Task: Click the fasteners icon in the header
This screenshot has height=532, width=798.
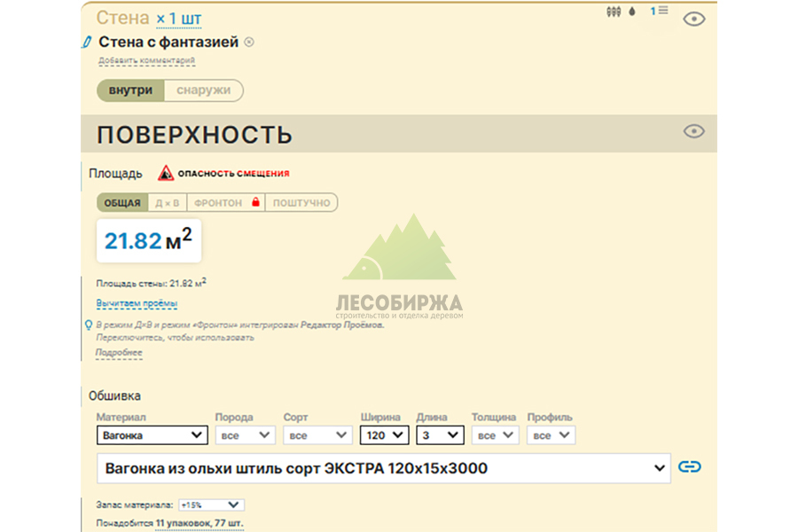Action: tap(614, 11)
